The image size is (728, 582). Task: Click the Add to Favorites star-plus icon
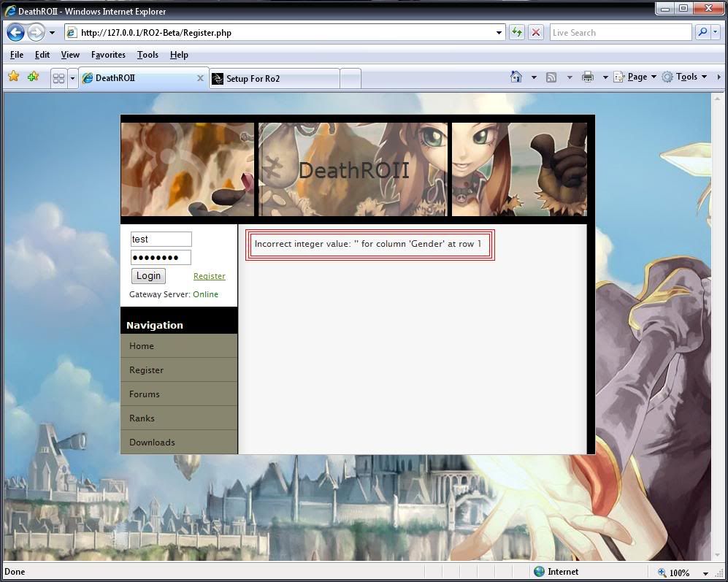33,76
